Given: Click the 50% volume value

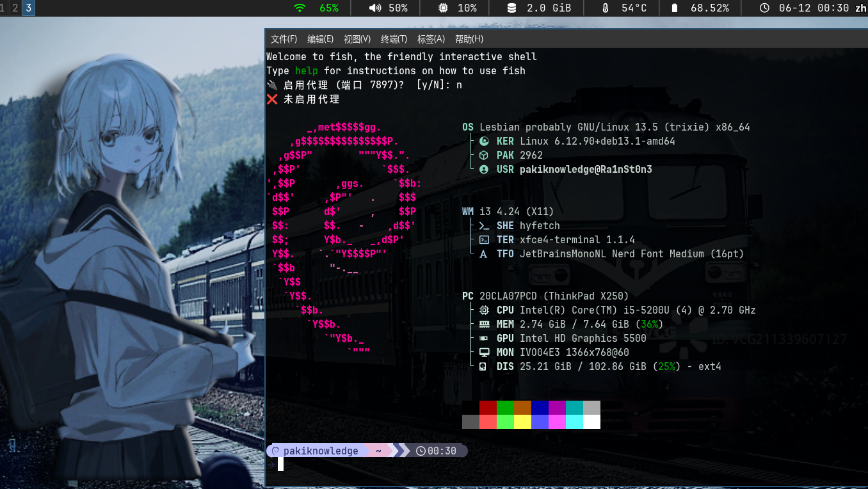Looking at the screenshot, I should [398, 8].
